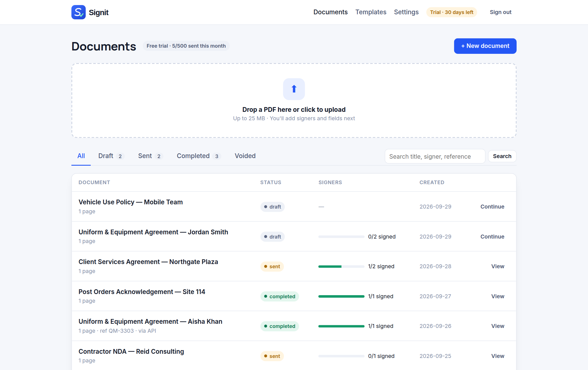
Task: Open 'Client Services Agreement — Northgate Plaza' title
Action: pyautogui.click(x=148, y=262)
